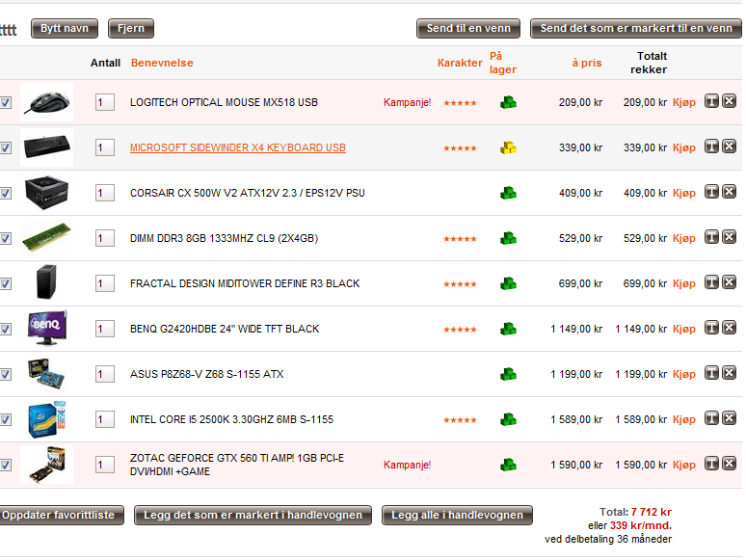Remove Microsoft Sidewinder keyboard with X icon
Viewport: 746px width, 560px height.
[x=729, y=147]
